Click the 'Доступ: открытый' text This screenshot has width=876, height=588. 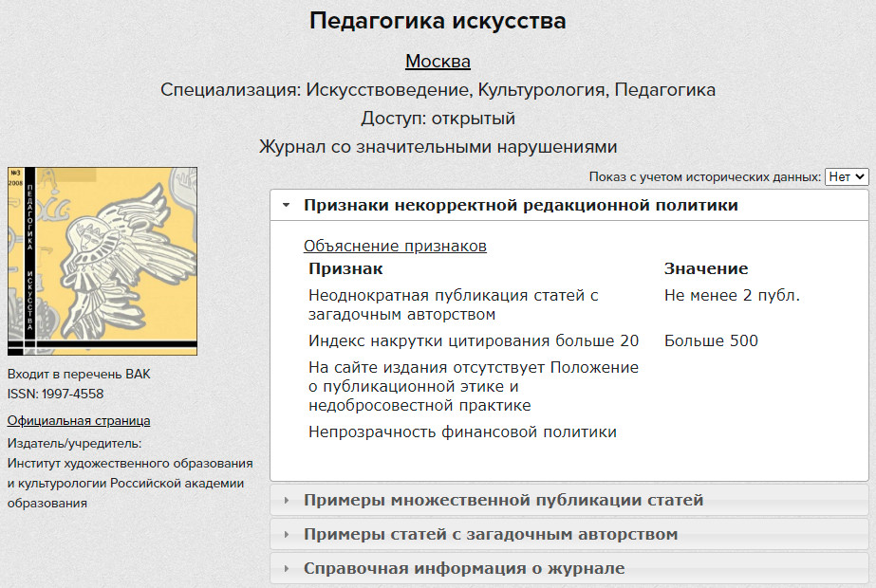point(438,119)
